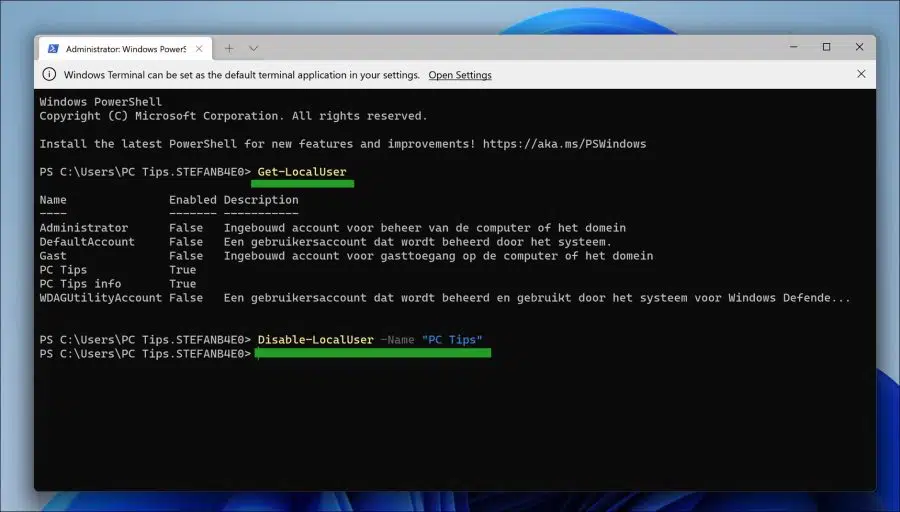Viewport: 900px width, 512px height.
Task: Open a new tab with the plus button
Action: tap(229, 49)
